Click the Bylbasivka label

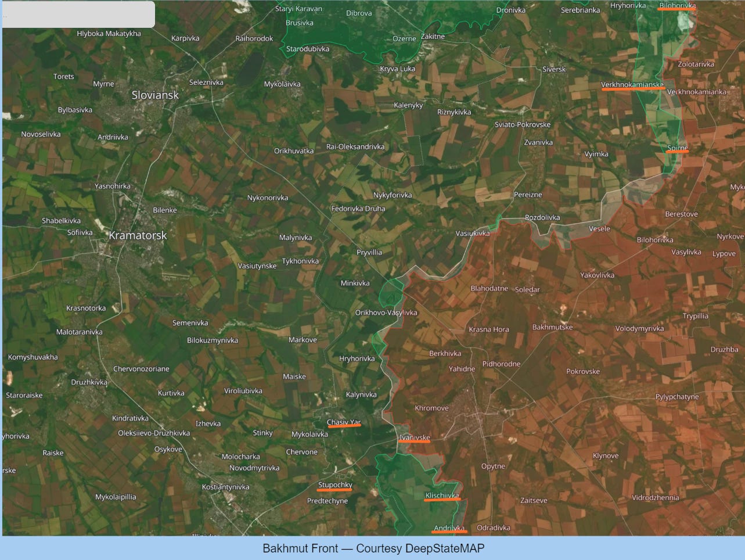75,110
